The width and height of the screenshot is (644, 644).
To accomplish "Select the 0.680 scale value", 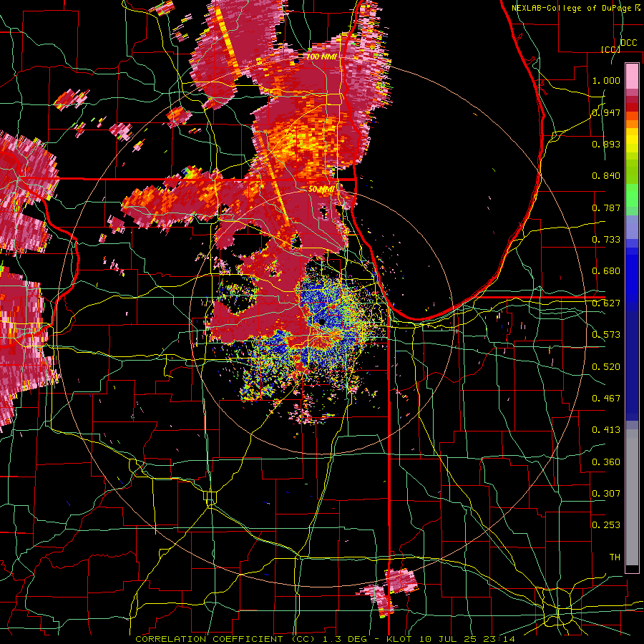I will pyautogui.click(x=606, y=271).
